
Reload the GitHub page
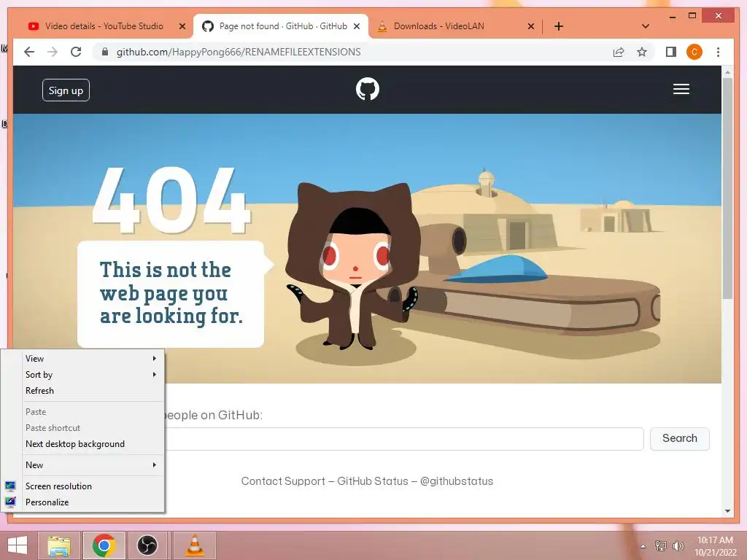click(x=76, y=52)
